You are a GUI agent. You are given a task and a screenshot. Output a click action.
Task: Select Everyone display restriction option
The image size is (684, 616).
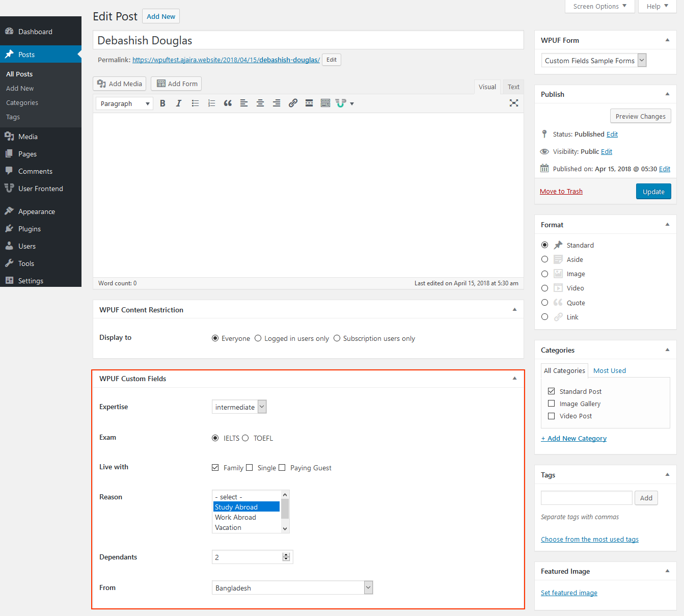(x=215, y=338)
